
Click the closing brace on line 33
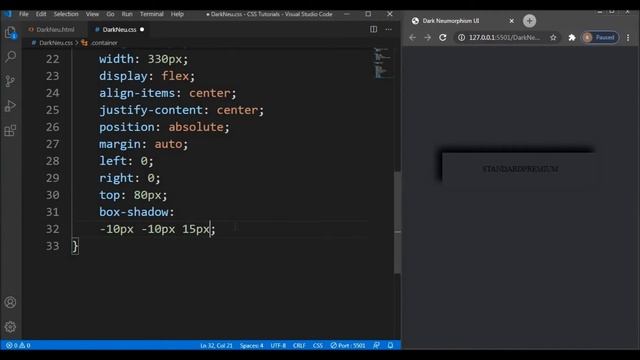pyautogui.click(x=75, y=247)
